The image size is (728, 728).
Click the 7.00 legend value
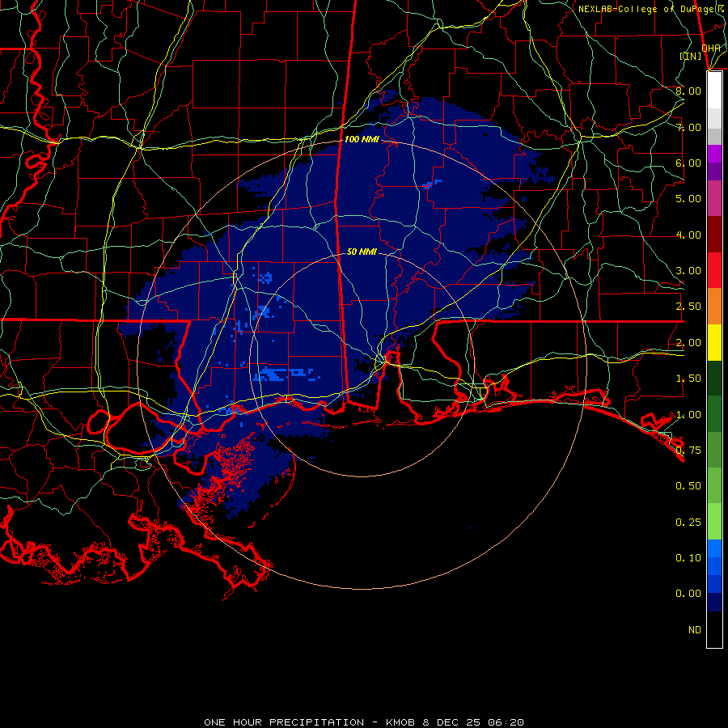coord(688,127)
